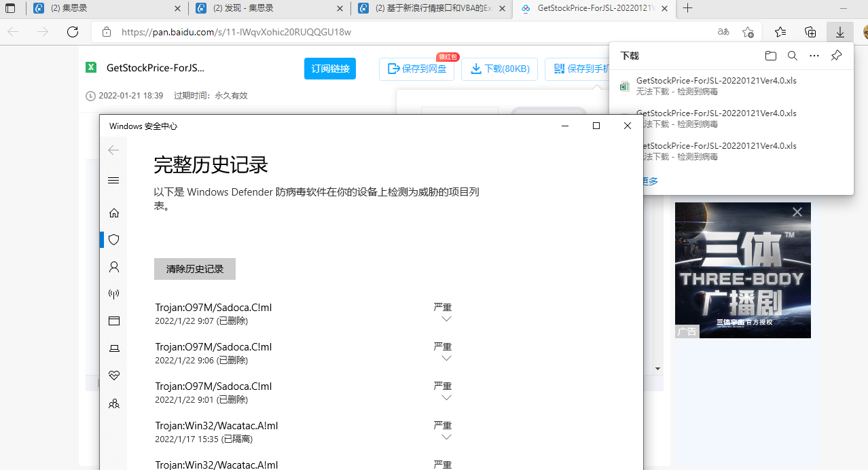The width and height of the screenshot is (868, 470).
Task: Open downloads folder icon in download panel
Action: 770,56
